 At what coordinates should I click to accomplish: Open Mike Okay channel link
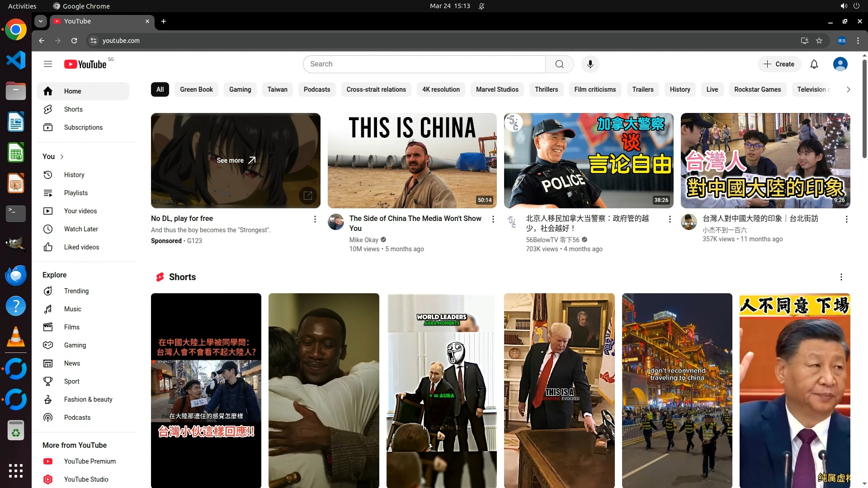point(363,240)
